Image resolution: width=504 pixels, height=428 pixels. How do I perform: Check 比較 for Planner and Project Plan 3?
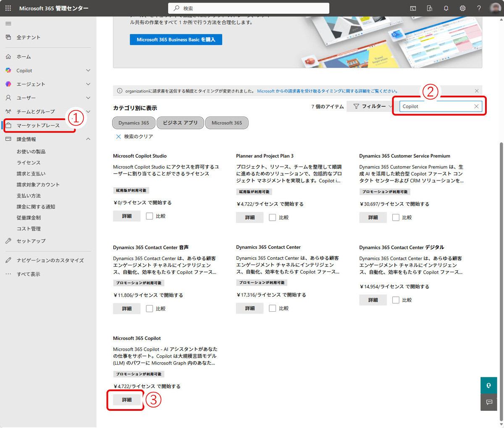point(273,217)
